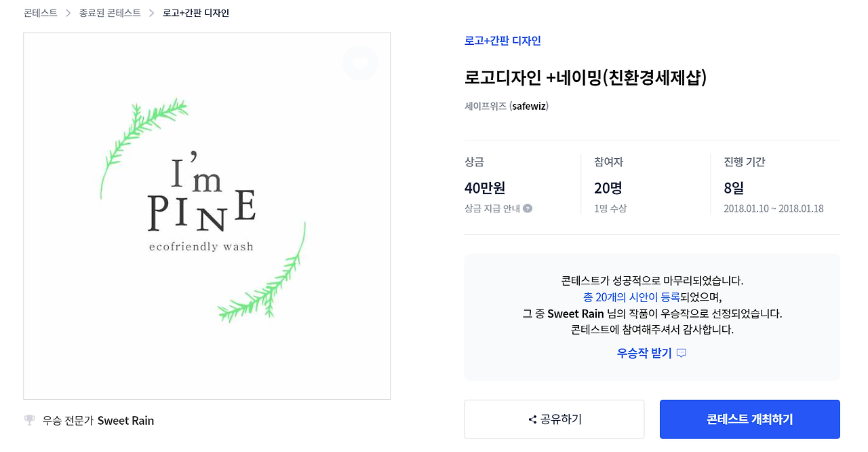The height and width of the screenshot is (452, 868).
Task: Click the share icon inside the 공유하기 button
Action: click(x=532, y=419)
